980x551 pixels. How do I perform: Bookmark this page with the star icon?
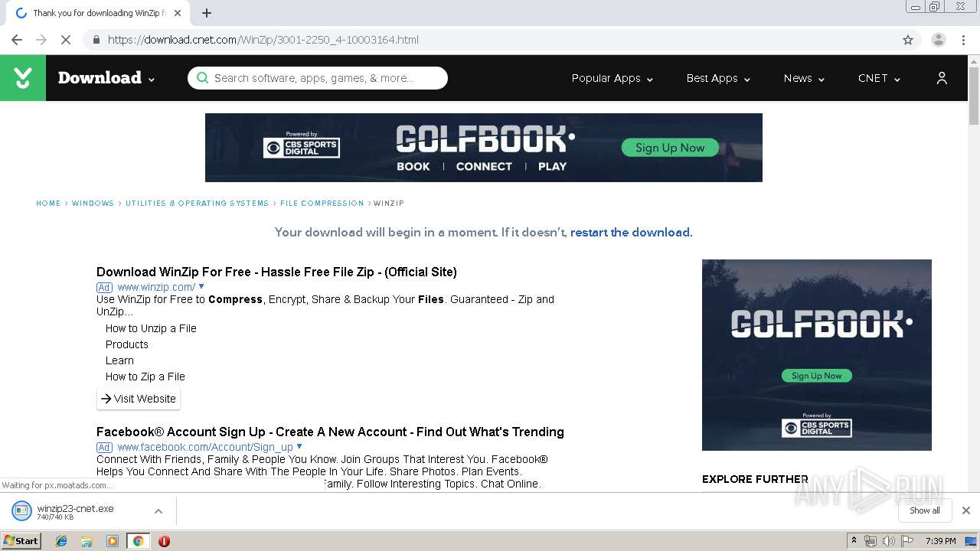(908, 40)
